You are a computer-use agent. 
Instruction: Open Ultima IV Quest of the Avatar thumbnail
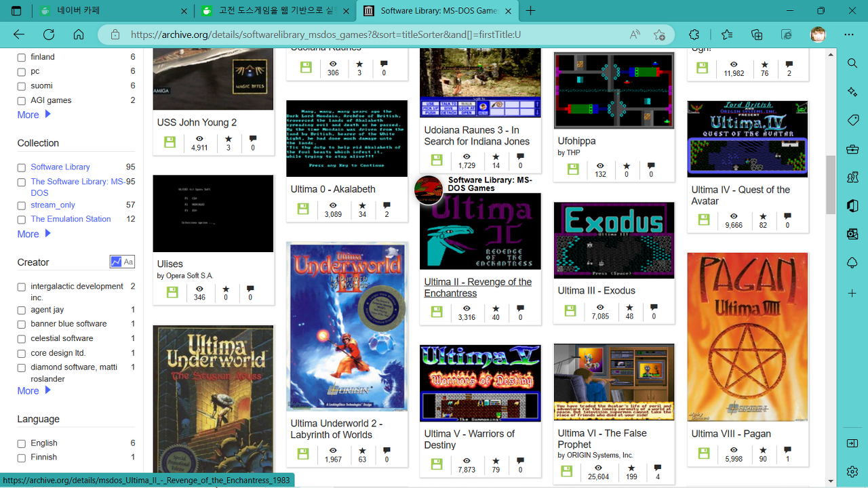pos(747,139)
